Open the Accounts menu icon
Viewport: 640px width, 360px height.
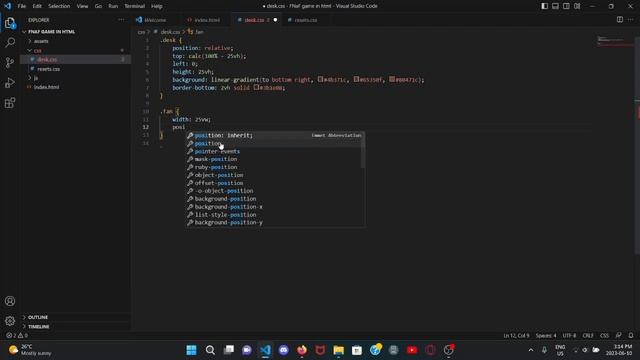(10, 301)
